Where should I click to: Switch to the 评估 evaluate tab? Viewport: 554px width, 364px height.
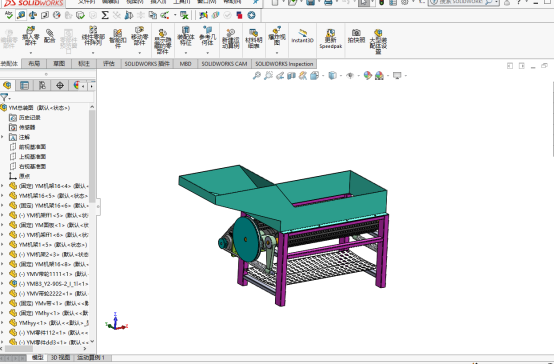pos(109,64)
